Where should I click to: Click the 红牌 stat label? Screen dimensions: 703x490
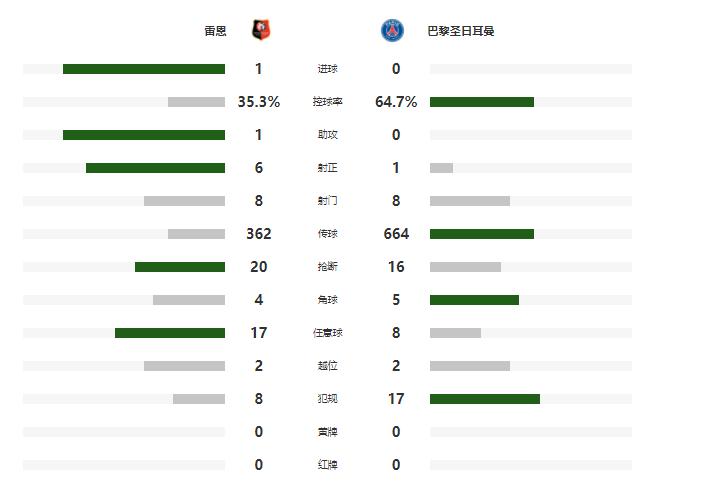tap(327, 465)
